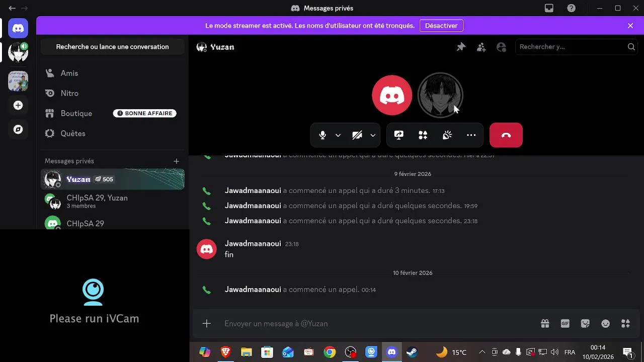Expand the camera options arrow
Viewport: 644px width, 362px height.
(x=373, y=135)
